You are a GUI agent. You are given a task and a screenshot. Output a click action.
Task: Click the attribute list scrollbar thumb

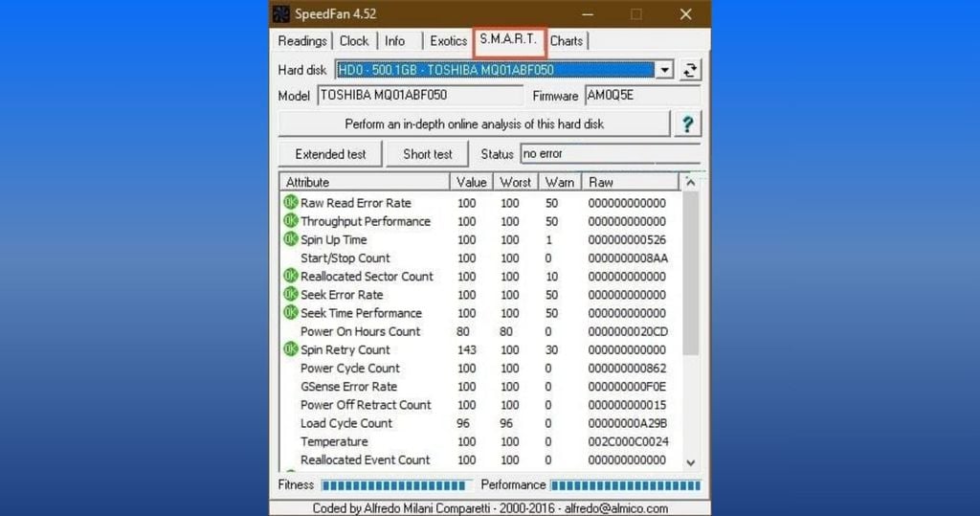[x=690, y=274]
